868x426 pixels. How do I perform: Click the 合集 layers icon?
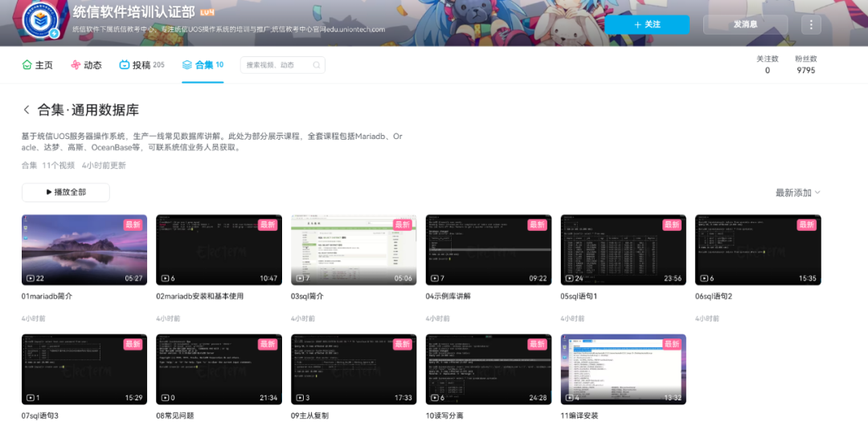point(187,65)
